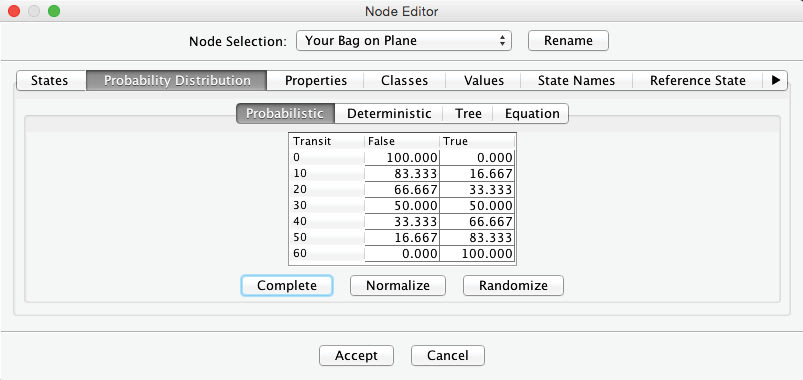Image resolution: width=803 pixels, height=380 pixels.
Task: Maximize the Node Editor with green button
Action: pos(54,11)
